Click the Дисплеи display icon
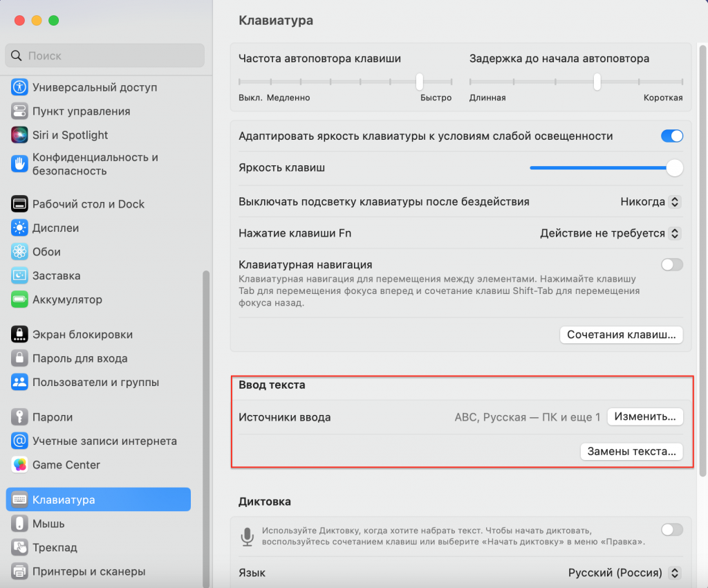 pos(19,228)
